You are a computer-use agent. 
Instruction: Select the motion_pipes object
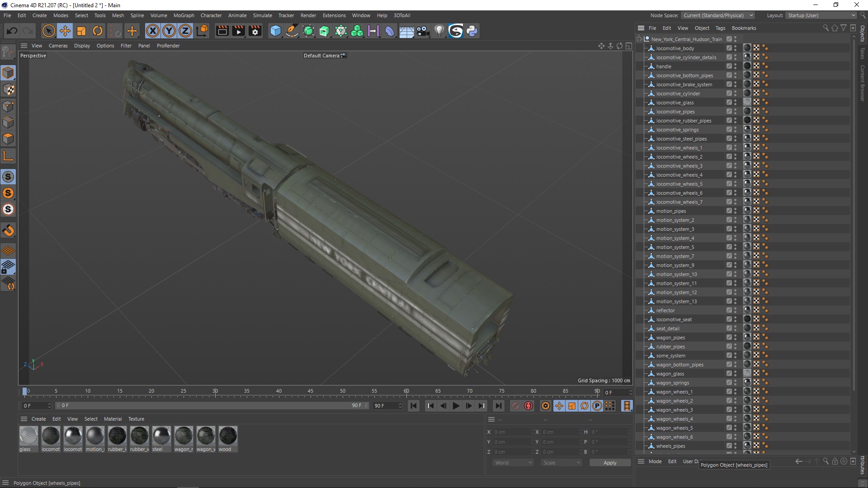(671, 211)
